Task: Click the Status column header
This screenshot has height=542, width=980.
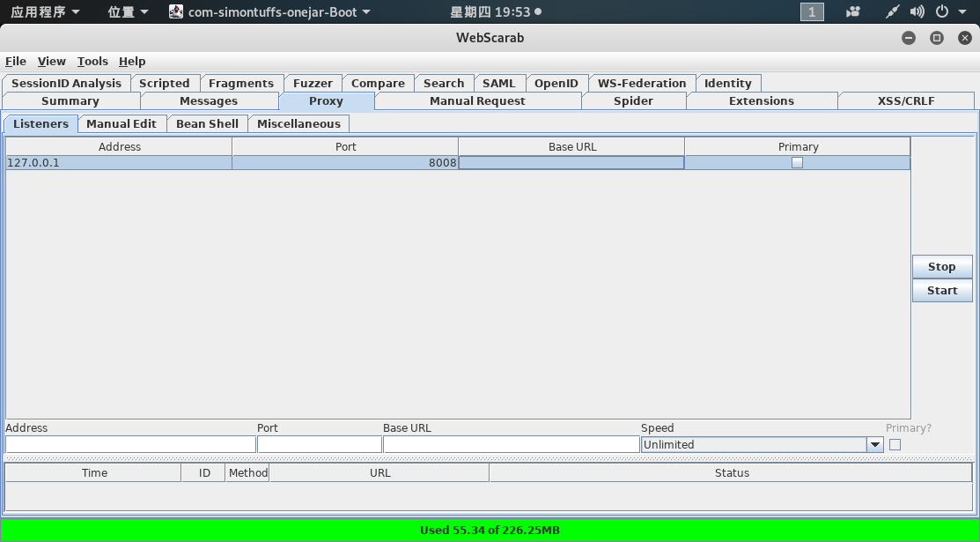Action: coord(731,472)
